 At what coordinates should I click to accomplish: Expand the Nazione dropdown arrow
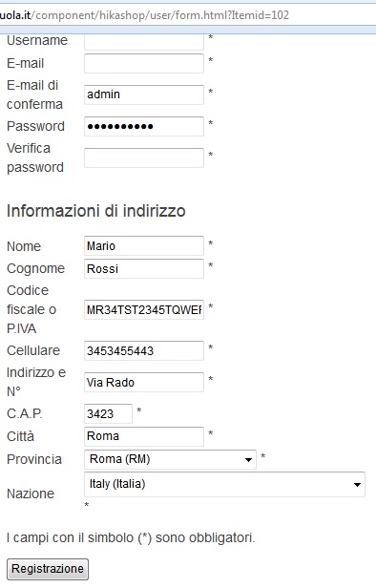click(x=357, y=485)
